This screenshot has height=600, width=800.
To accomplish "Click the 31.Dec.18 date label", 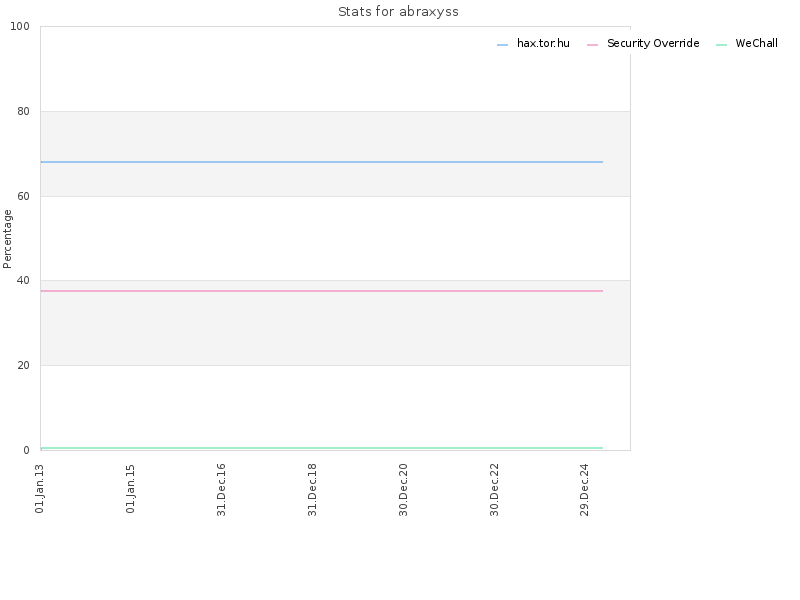I will [x=312, y=490].
